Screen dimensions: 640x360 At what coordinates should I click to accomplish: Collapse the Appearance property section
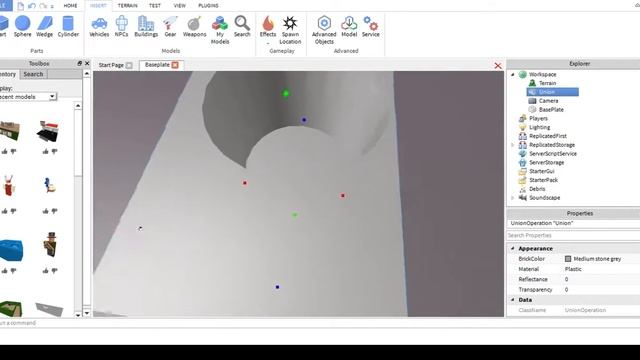[513, 248]
